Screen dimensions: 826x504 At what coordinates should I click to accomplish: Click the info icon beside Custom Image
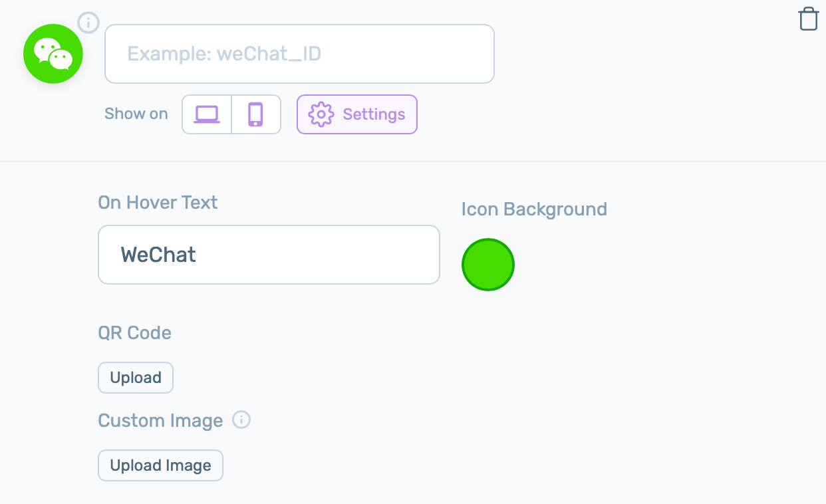tap(242, 420)
